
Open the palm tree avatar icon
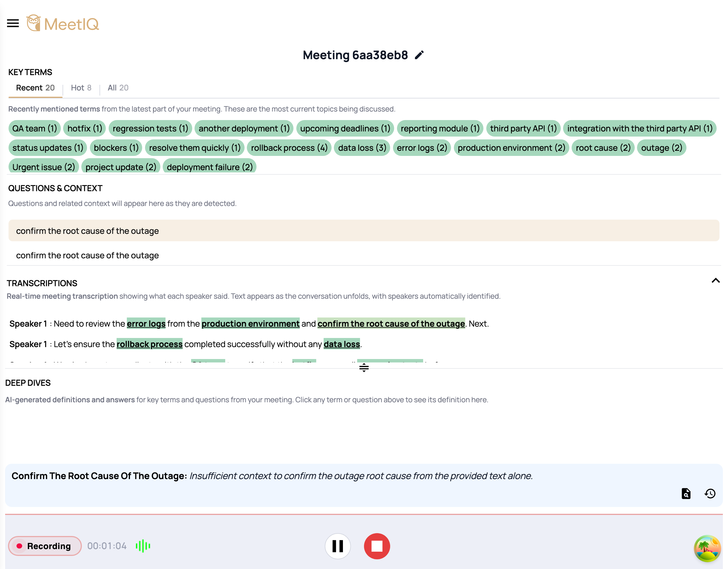[x=707, y=549]
